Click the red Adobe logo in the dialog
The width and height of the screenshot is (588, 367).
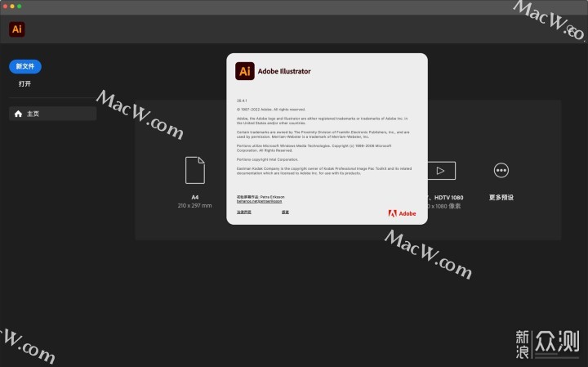(402, 213)
